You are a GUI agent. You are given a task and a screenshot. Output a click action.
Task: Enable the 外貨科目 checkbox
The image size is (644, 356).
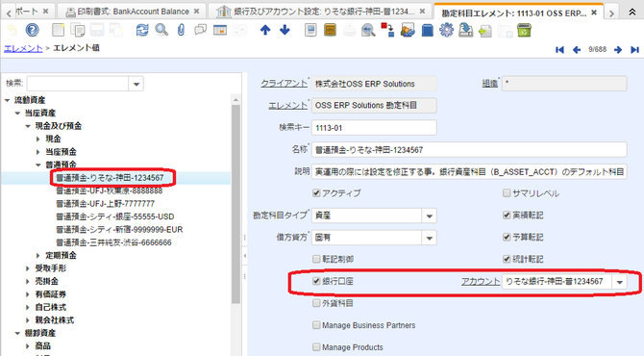[316, 303]
